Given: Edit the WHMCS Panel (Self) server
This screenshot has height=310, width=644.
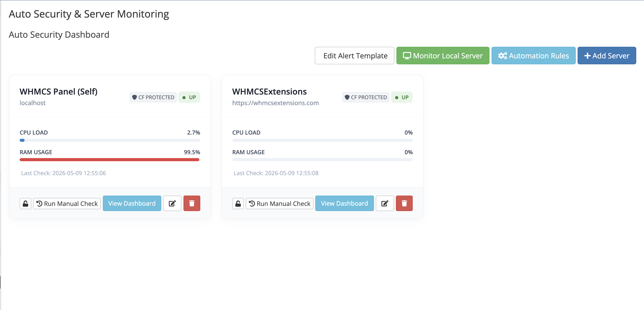Looking at the screenshot, I should point(172,203).
